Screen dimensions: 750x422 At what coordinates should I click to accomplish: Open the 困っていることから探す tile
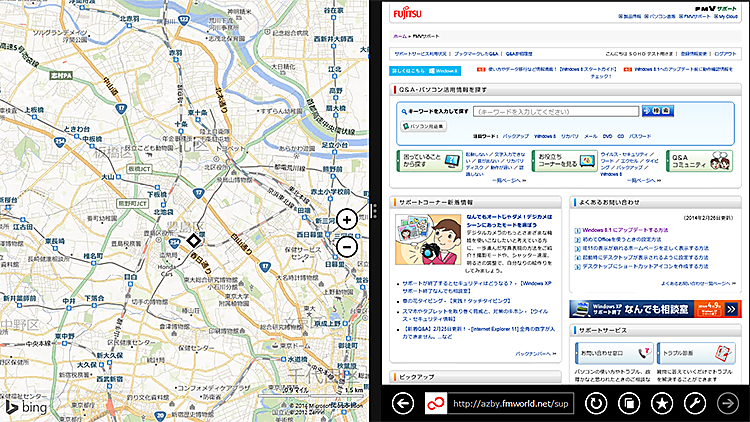tap(430, 161)
